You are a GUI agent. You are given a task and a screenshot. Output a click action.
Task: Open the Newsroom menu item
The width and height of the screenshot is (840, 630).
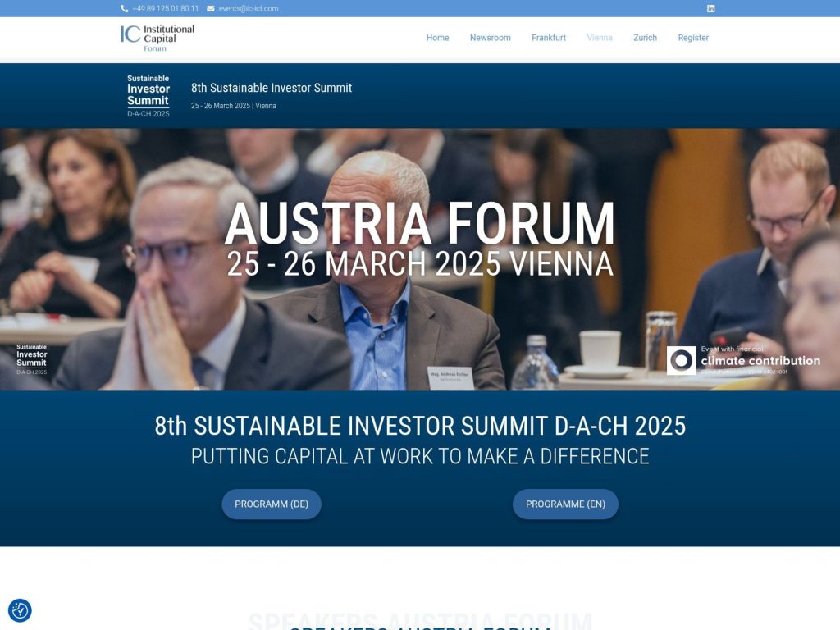pos(490,38)
